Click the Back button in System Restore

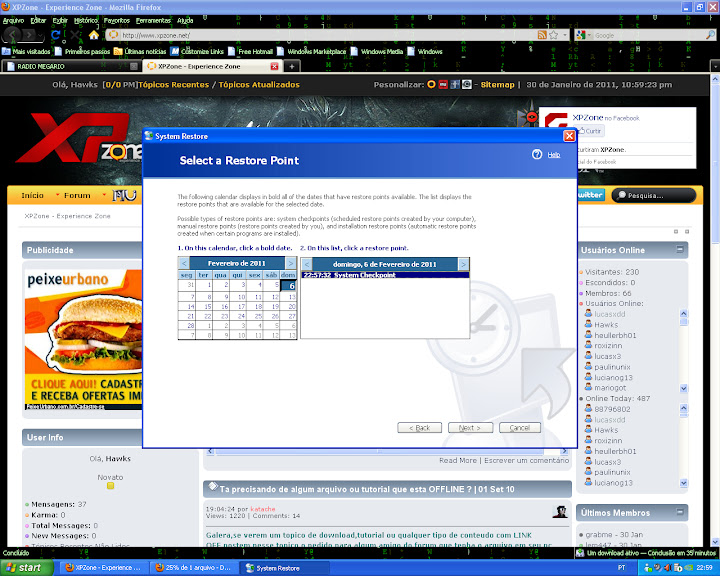coord(420,428)
